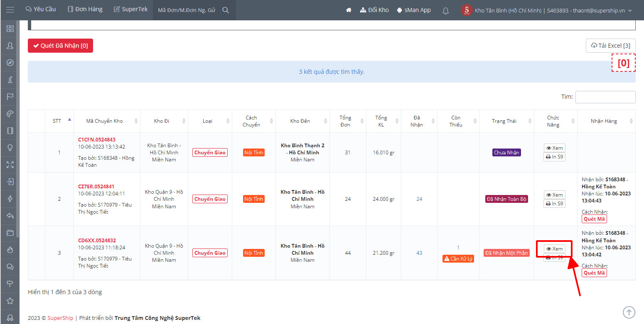Sort by Kho Đi column
The height and width of the screenshot is (324, 644).
point(164,121)
